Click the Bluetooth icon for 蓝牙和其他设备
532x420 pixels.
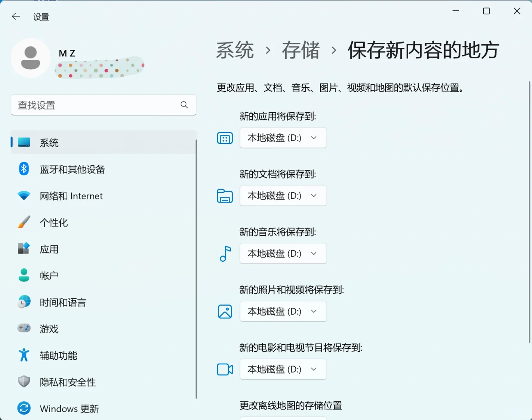coord(24,169)
